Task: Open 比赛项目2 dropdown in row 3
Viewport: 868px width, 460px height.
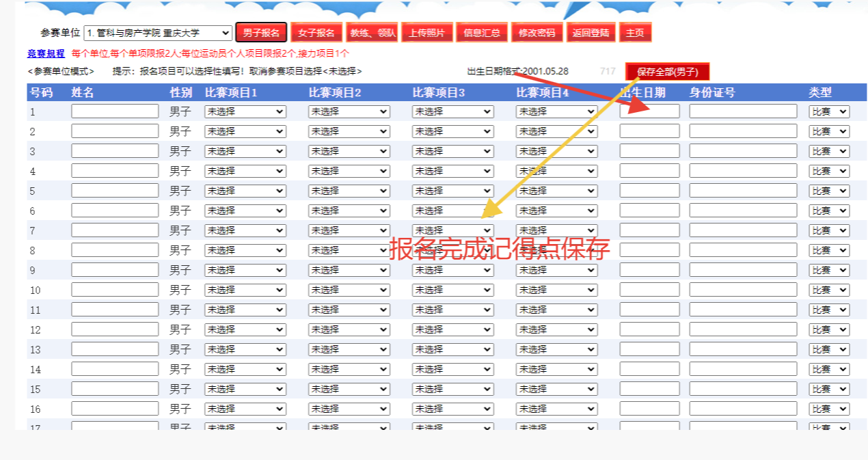Action: pyautogui.click(x=349, y=151)
